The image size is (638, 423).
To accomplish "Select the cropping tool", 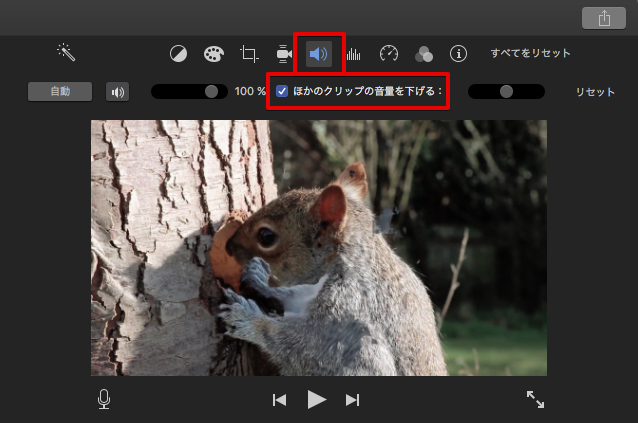I will [249, 54].
